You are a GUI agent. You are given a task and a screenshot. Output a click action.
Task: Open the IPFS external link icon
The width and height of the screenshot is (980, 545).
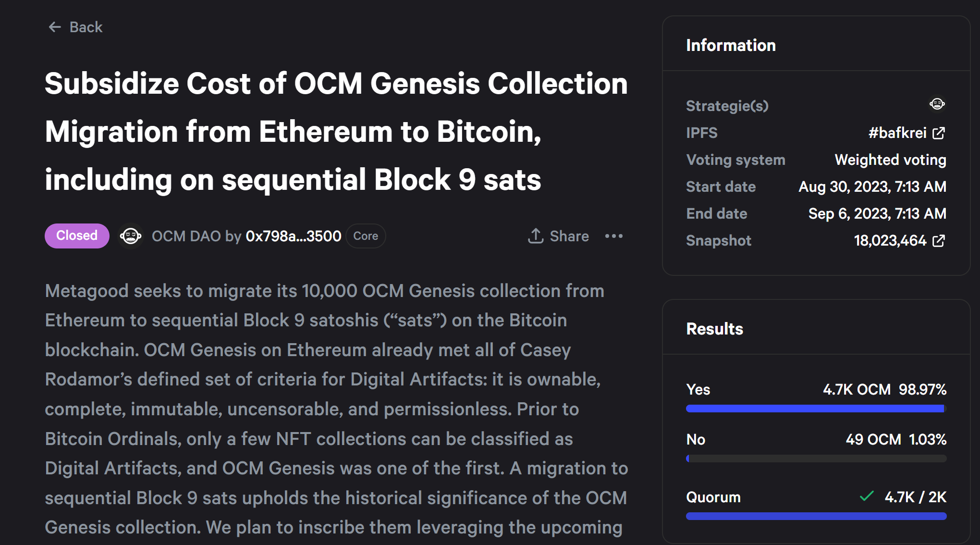(938, 133)
